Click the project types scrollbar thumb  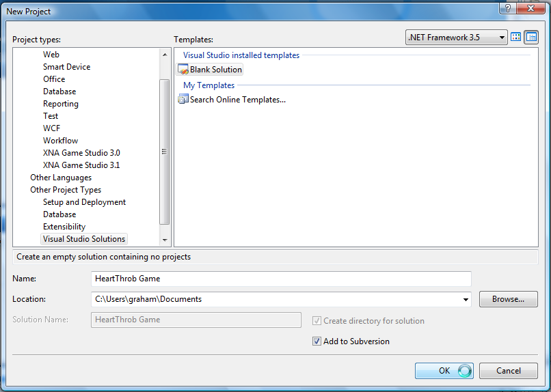[x=165, y=152]
